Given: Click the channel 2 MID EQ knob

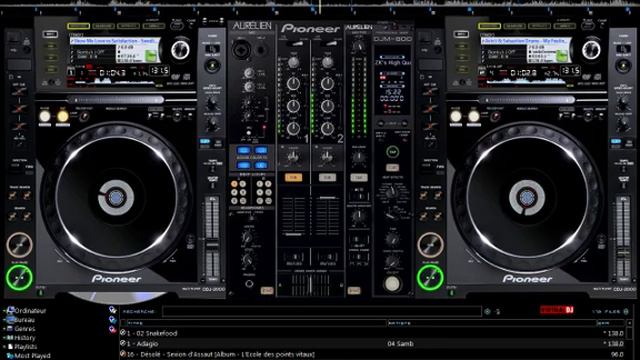Looking at the screenshot, I should [x=327, y=106].
